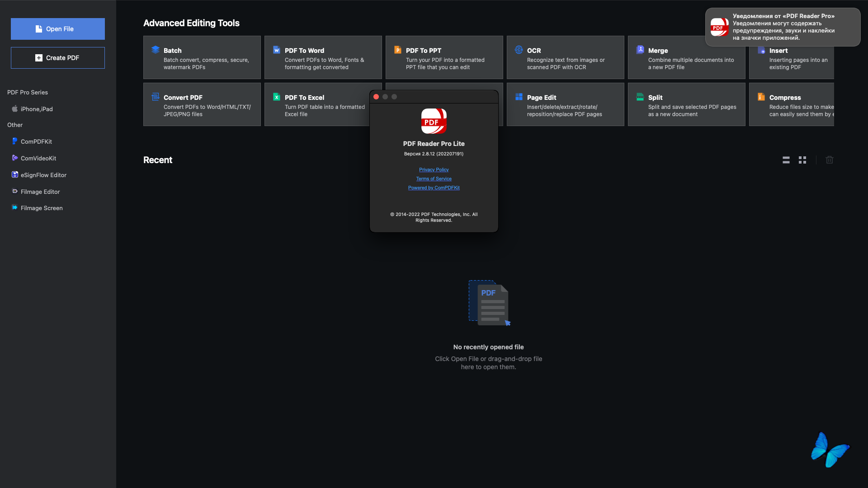Viewport: 868px width, 488px height.
Task: Click the Compress tool icon
Action: point(761,97)
